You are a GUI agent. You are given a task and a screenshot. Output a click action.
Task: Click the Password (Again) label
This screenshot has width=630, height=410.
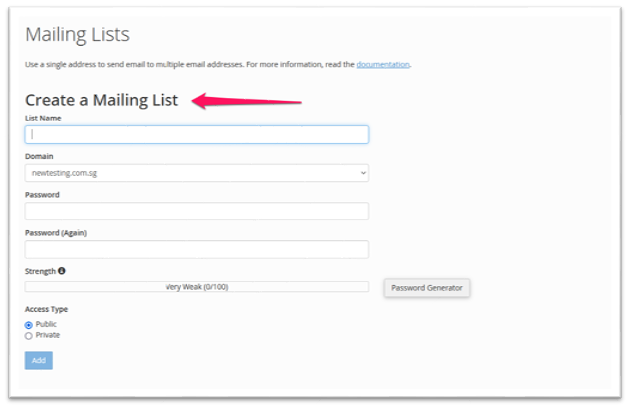click(53, 232)
